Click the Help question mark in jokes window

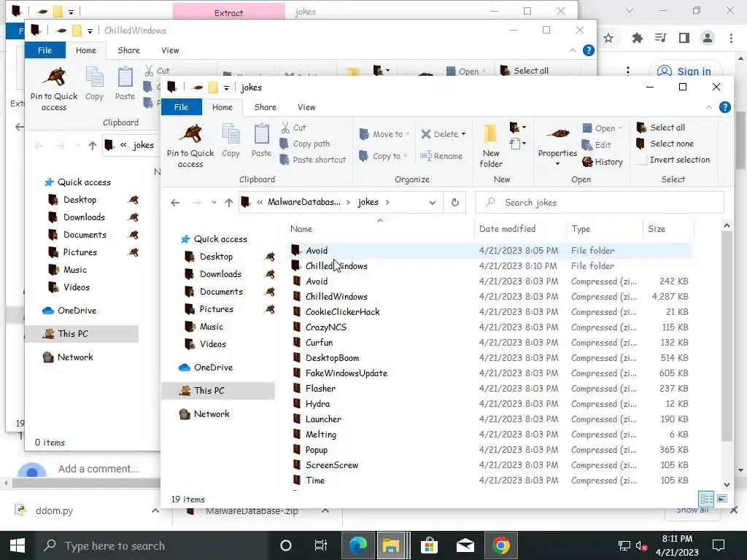click(x=724, y=108)
